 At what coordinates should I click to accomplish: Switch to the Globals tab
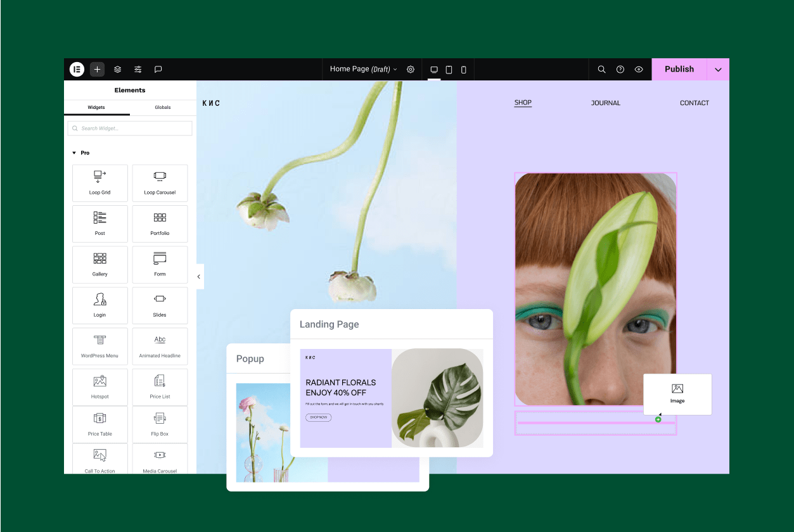(x=163, y=107)
